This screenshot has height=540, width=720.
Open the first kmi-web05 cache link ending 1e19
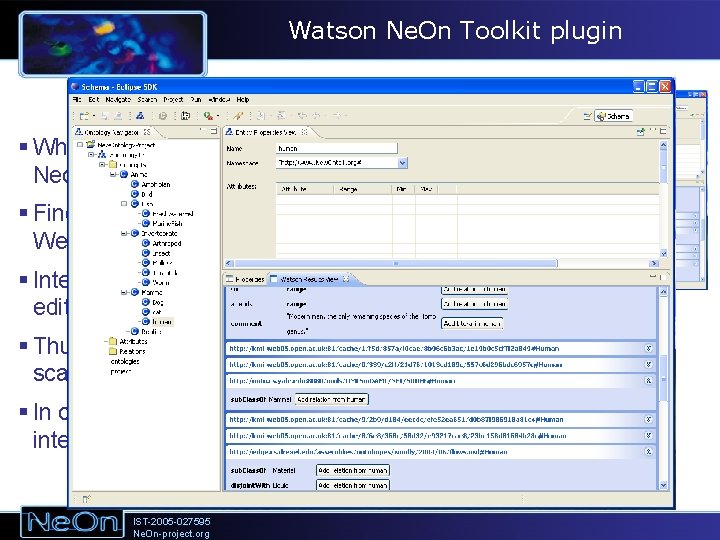394,349
